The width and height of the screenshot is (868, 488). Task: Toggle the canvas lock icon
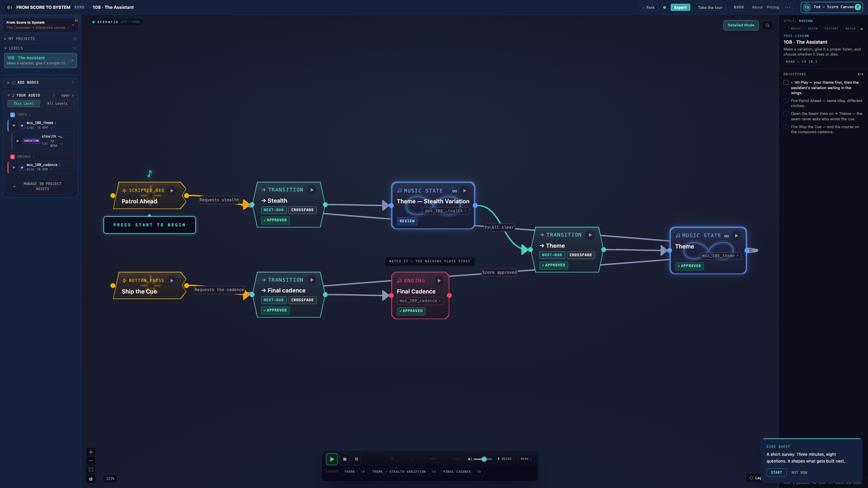(x=91, y=479)
